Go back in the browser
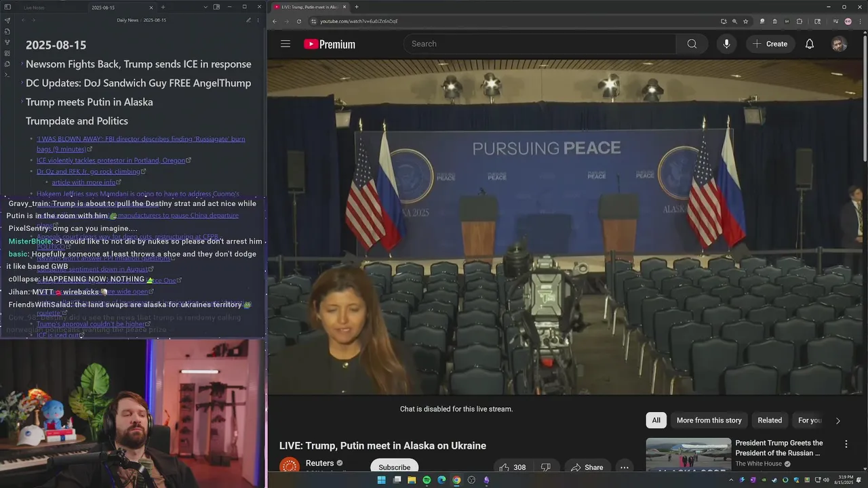Viewport: 868px width, 488px height. [x=275, y=21]
